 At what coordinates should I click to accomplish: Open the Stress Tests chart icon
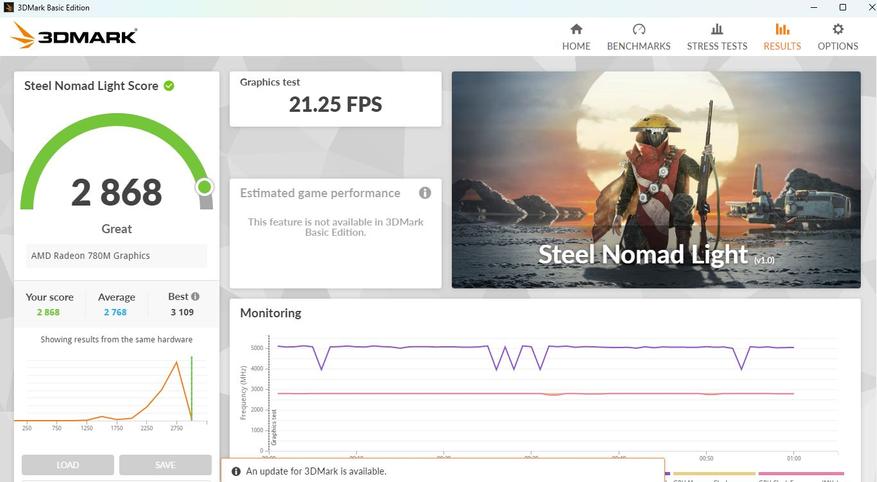[x=716, y=29]
